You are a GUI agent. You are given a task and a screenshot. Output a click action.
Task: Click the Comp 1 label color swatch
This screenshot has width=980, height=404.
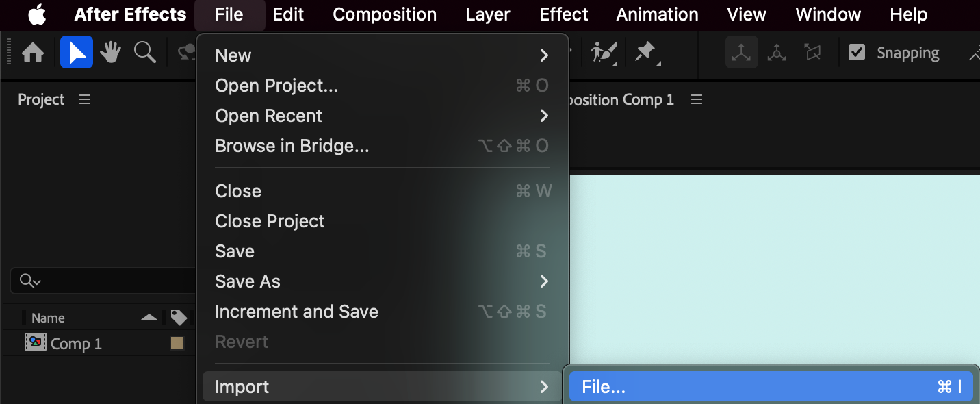[x=177, y=344]
